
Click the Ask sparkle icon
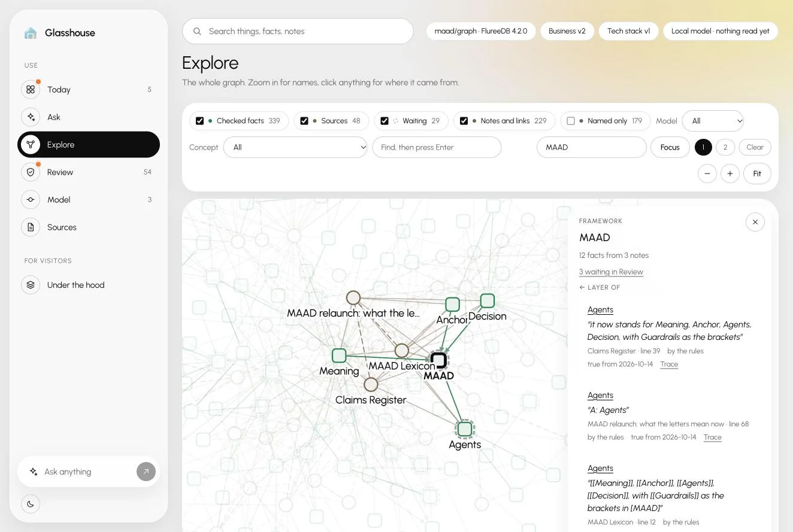coord(31,117)
